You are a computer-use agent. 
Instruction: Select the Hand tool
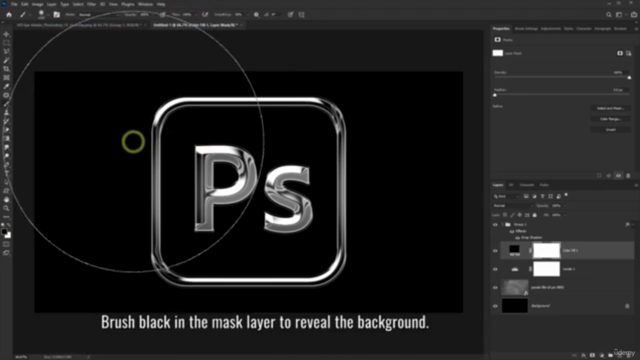(x=6, y=200)
